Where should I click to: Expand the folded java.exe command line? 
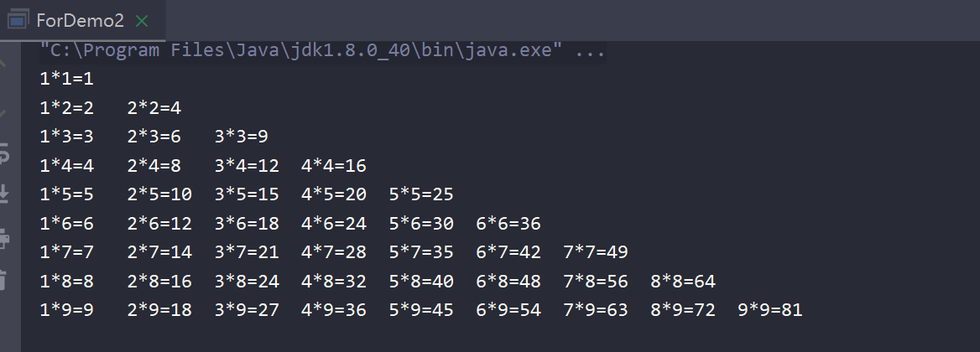pyautogui.click(x=322, y=50)
